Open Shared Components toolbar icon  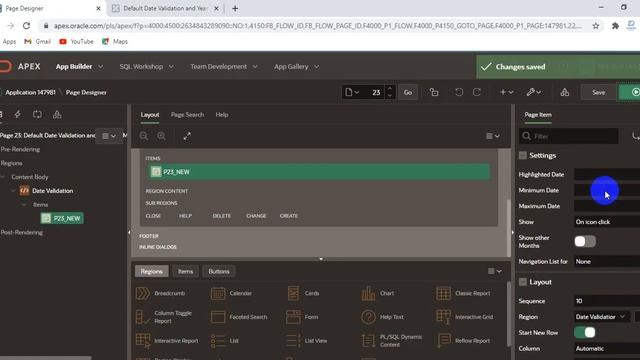click(564, 92)
